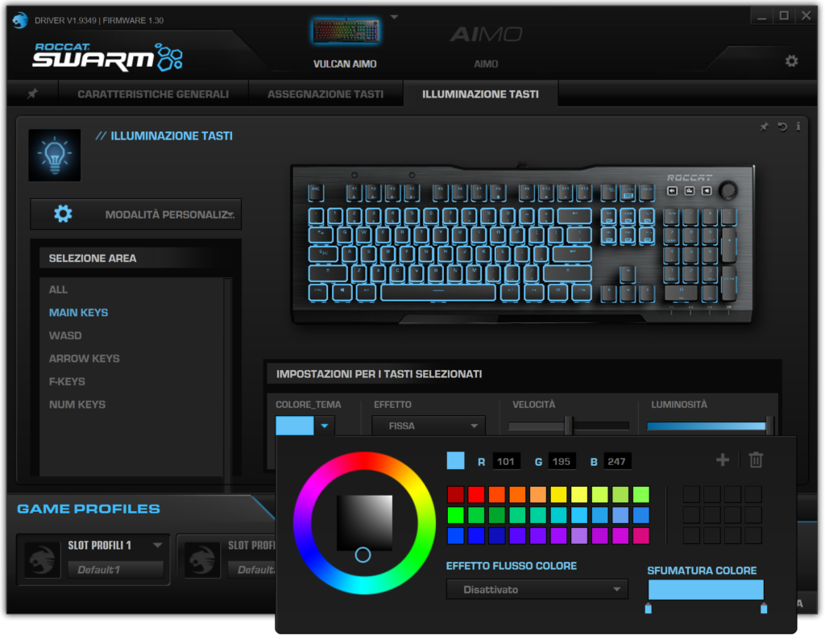Pick the bright green preset swatch in second row
The width and height of the screenshot is (825, 644).
[456, 515]
